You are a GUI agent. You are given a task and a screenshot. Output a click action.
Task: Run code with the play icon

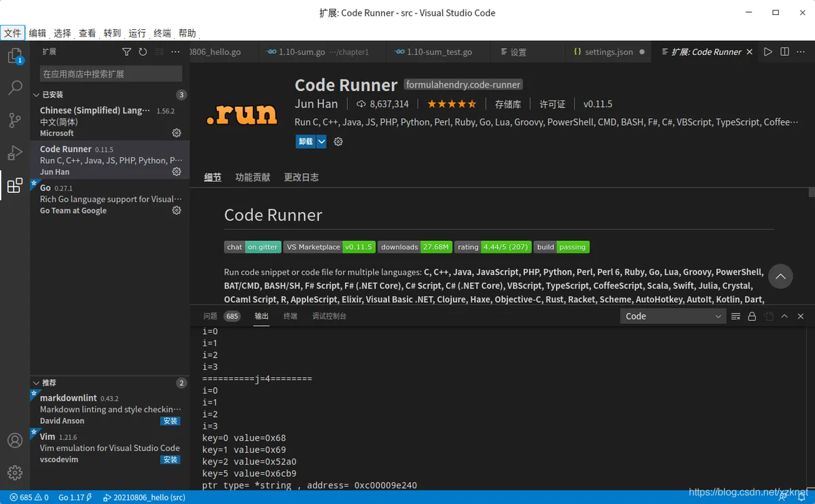coord(768,52)
